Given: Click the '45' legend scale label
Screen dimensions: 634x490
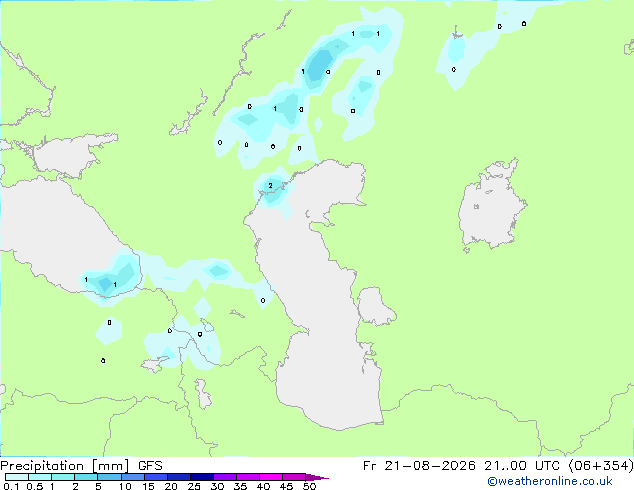Looking at the screenshot, I should coord(286,486).
